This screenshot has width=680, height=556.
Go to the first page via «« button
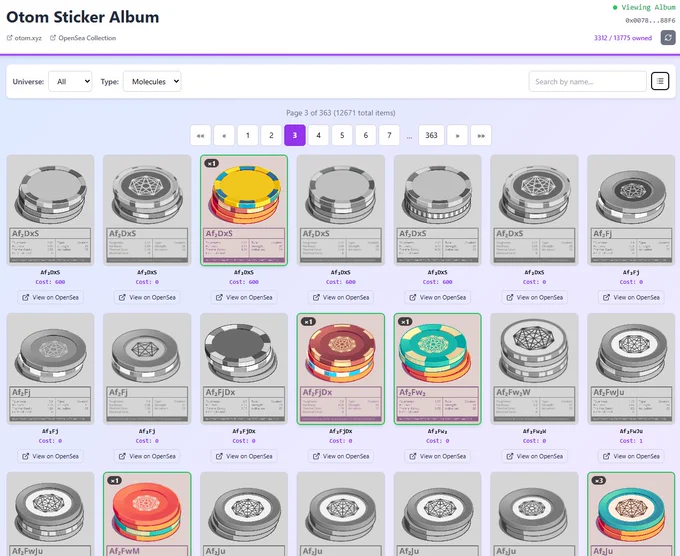pos(200,135)
